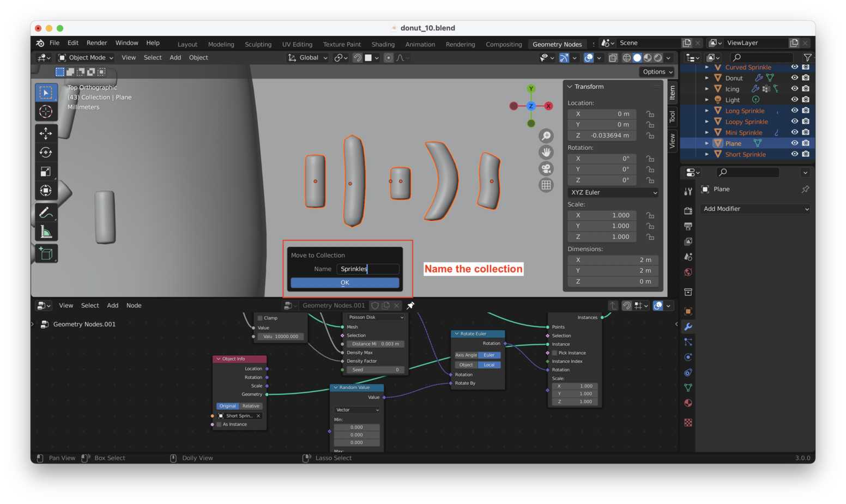846x504 pixels.
Task: Hide the Donut object using its eye icon
Action: pos(794,78)
